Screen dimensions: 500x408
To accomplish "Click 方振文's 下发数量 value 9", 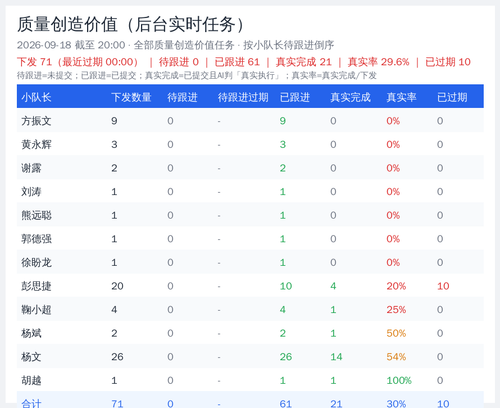I will click(114, 121).
